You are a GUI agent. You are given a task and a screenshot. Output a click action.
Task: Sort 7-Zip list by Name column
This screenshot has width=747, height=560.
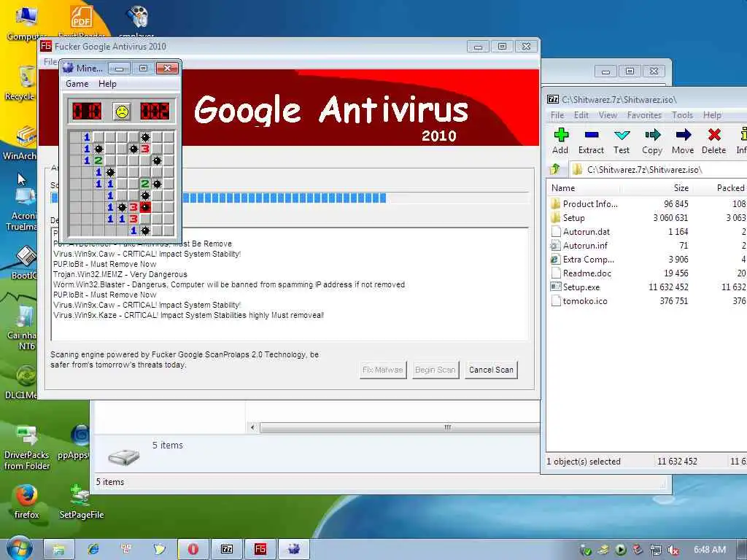click(563, 188)
